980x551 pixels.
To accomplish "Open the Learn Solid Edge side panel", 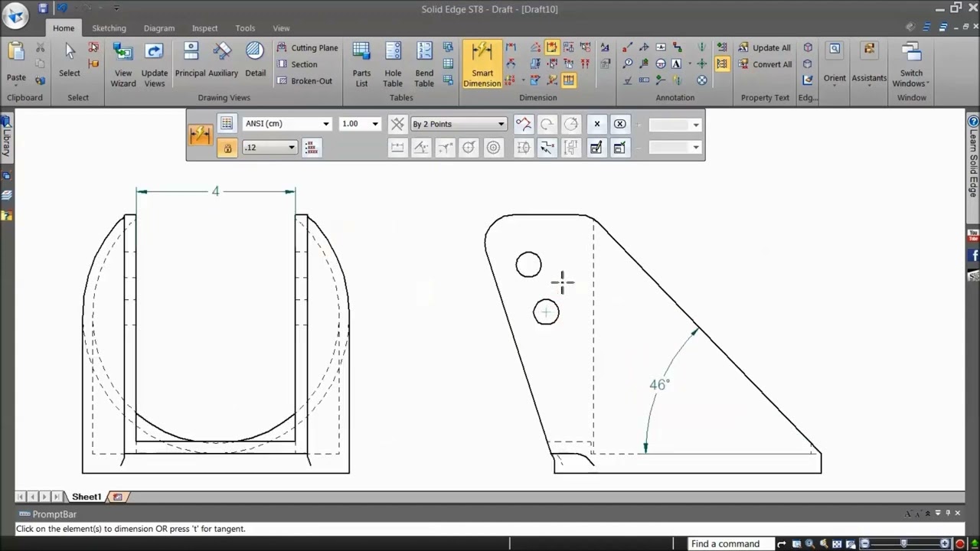I will point(973,162).
